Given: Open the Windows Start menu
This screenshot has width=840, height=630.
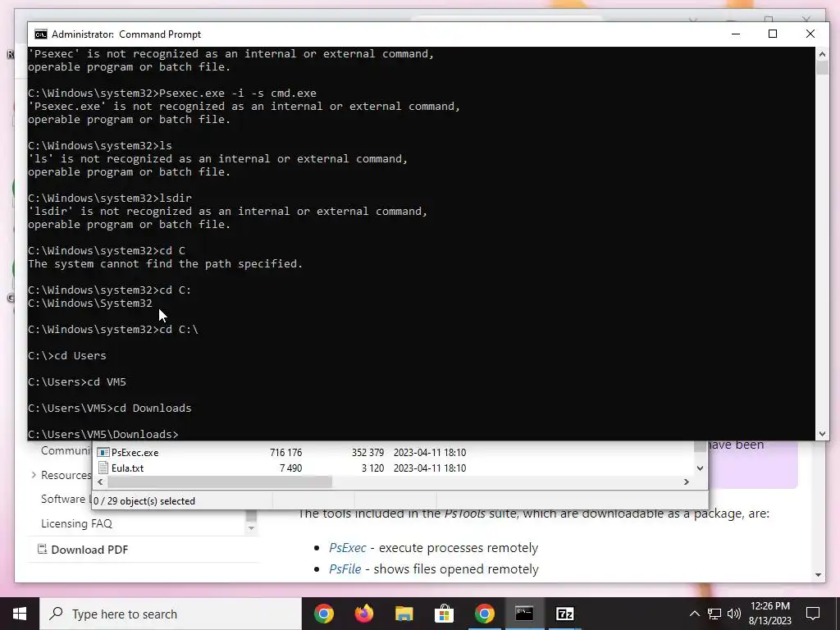Looking at the screenshot, I should point(20,614).
